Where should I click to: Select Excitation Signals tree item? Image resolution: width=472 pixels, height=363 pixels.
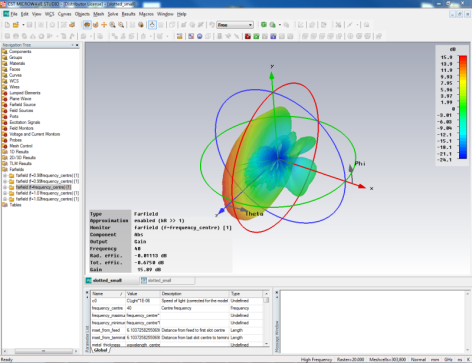[25, 122]
